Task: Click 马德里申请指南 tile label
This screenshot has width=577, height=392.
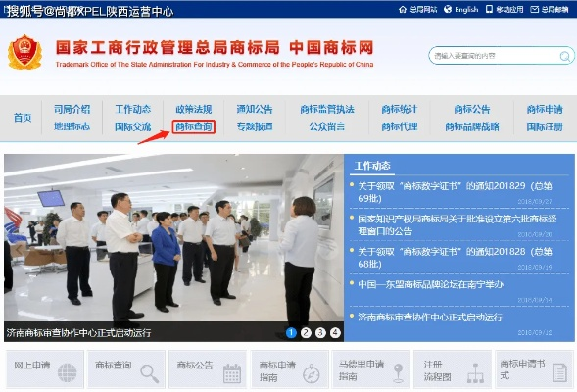Action: [x=361, y=370]
